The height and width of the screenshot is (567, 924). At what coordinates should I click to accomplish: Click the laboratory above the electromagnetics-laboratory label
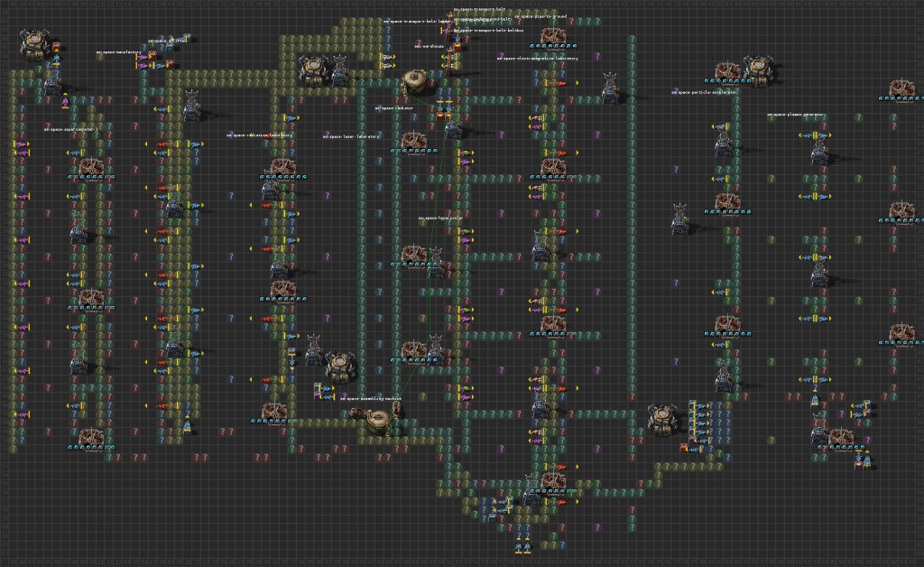point(553,36)
